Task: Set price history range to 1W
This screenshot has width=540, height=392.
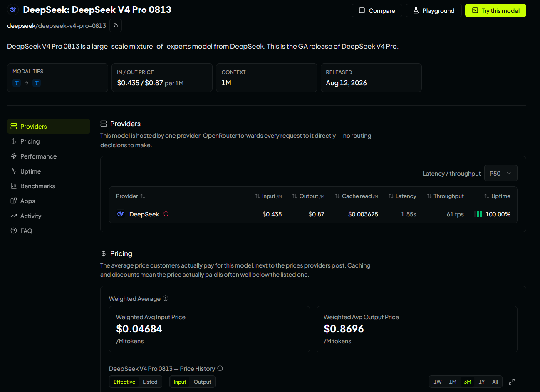Action: [438, 382]
